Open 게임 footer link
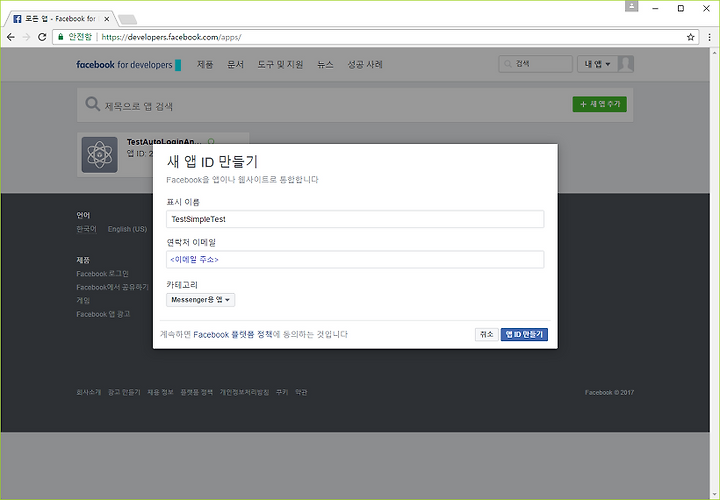The height and width of the screenshot is (500, 720). [x=83, y=300]
